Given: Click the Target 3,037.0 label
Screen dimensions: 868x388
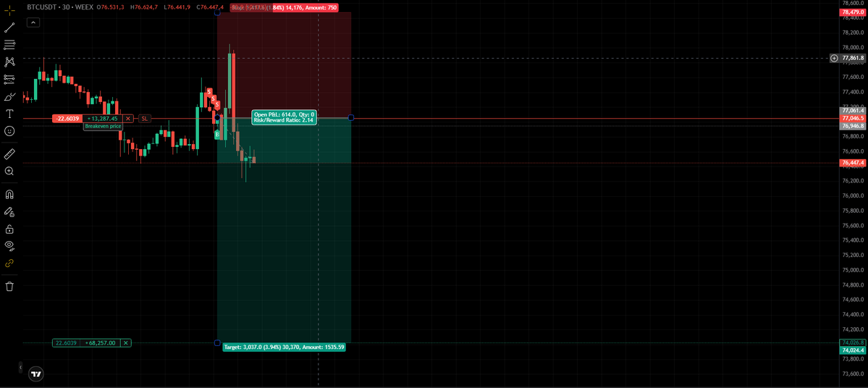Looking at the screenshot, I should tap(284, 347).
